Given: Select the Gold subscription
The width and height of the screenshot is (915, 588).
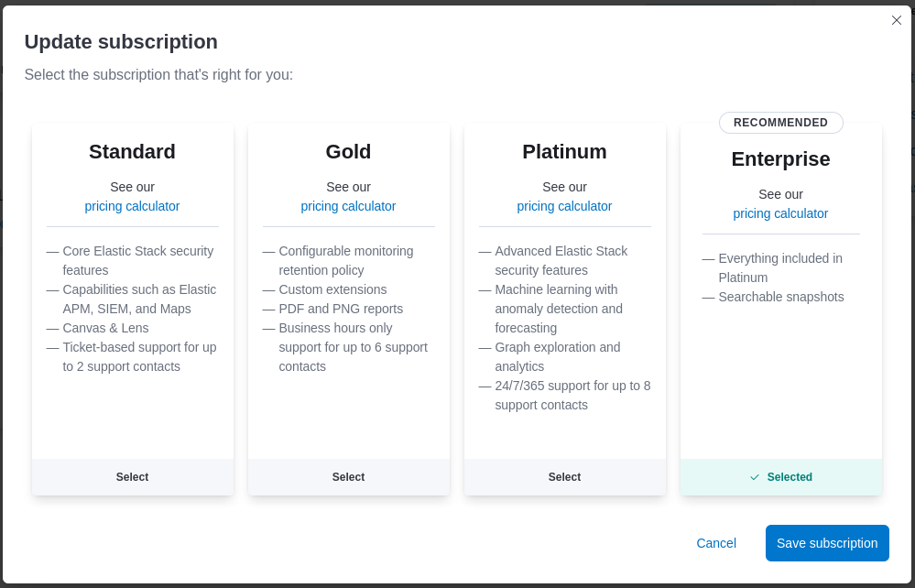Looking at the screenshot, I should pyautogui.click(x=348, y=477).
